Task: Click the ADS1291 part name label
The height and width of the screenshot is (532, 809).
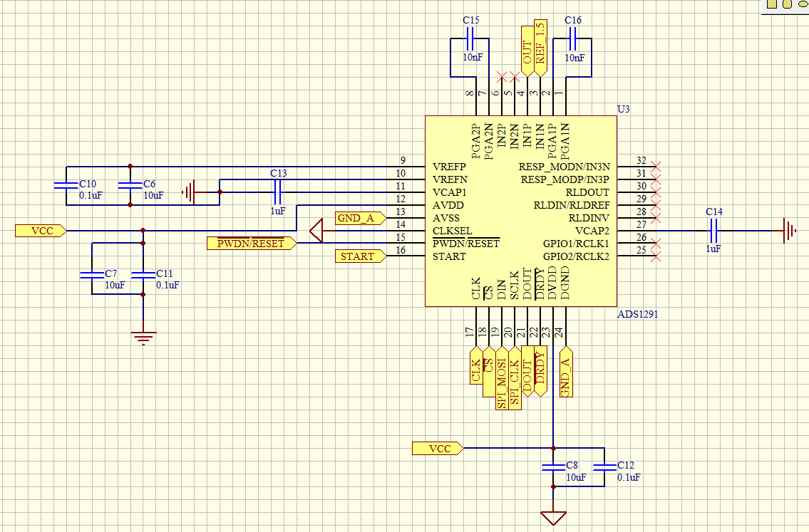Action: [638, 314]
